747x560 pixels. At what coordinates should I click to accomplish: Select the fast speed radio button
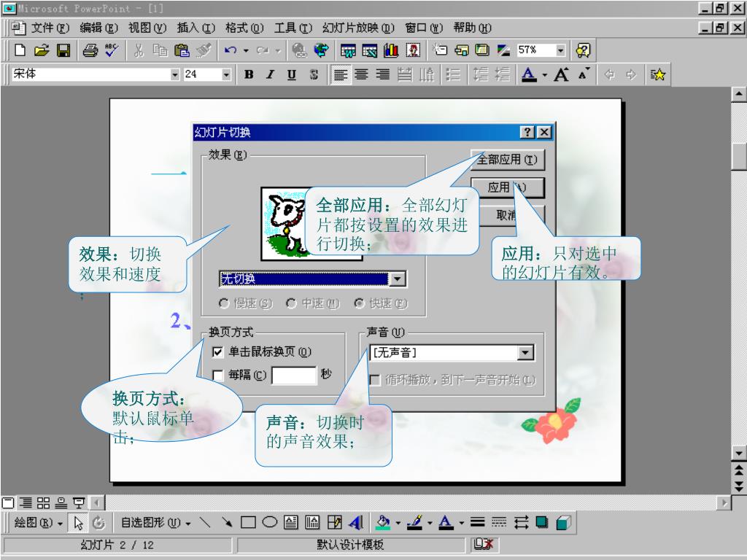[x=360, y=303]
